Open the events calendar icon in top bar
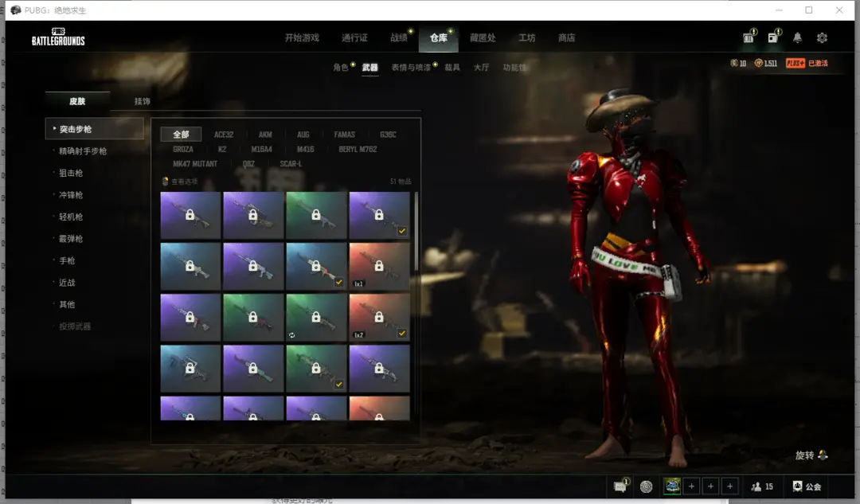This screenshot has height=504, width=860. (x=772, y=37)
